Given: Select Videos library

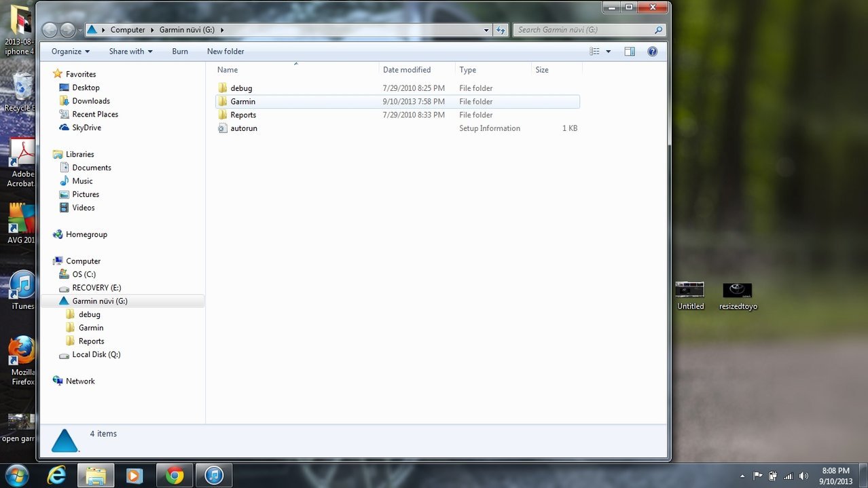Looking at the screenshot, I should click(84, 208).
